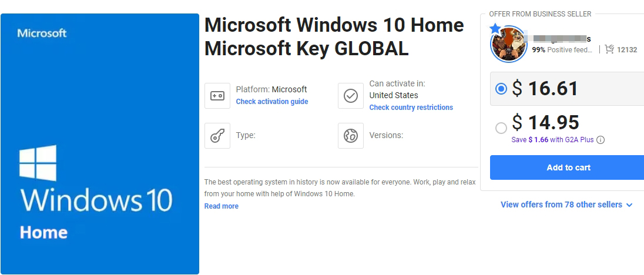Click the Platform gamepad icon

click(217, 96)
